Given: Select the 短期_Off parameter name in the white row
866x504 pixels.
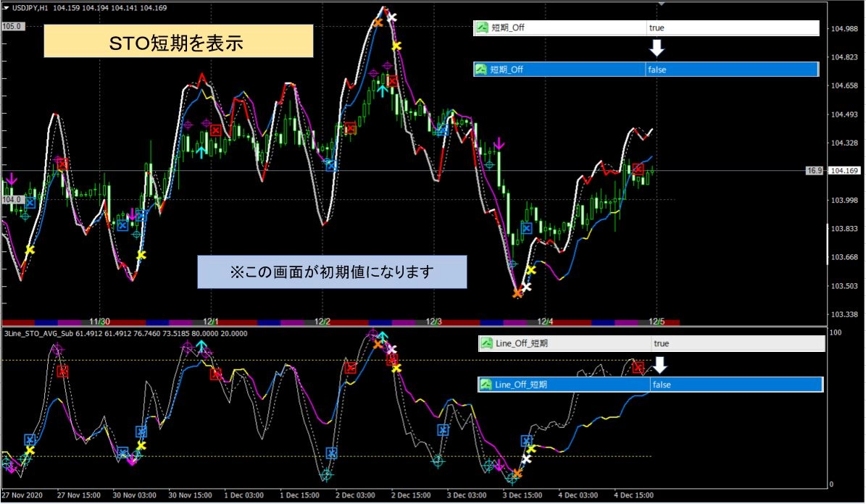Looking at the screenshot, I should tap(507, 28).
